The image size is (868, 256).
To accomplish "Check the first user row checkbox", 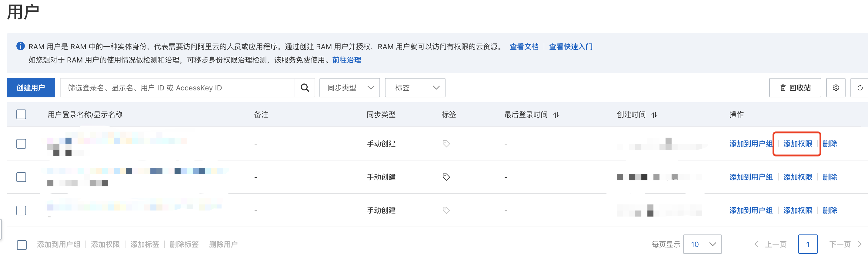I will coord(21,144).
